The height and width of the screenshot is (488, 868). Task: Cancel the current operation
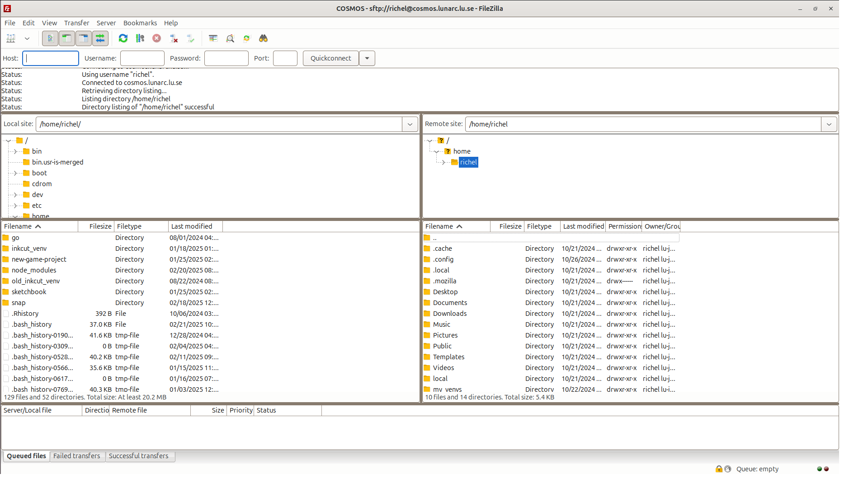pos(156,38)
